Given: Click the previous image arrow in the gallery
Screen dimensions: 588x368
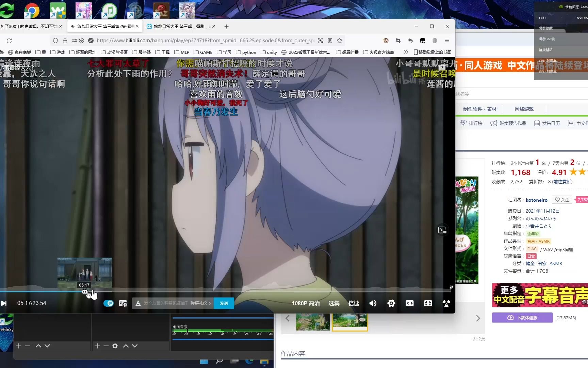Looking at the screenshot, I should [x=288, y=318].
